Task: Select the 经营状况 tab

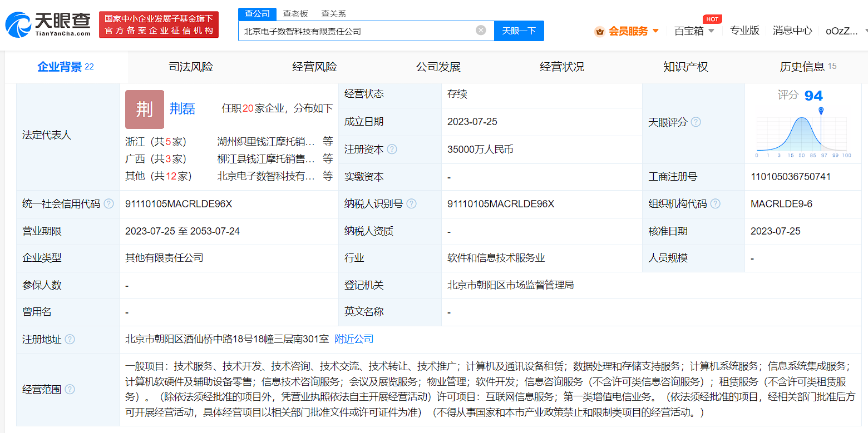Action: pos(562,67)
